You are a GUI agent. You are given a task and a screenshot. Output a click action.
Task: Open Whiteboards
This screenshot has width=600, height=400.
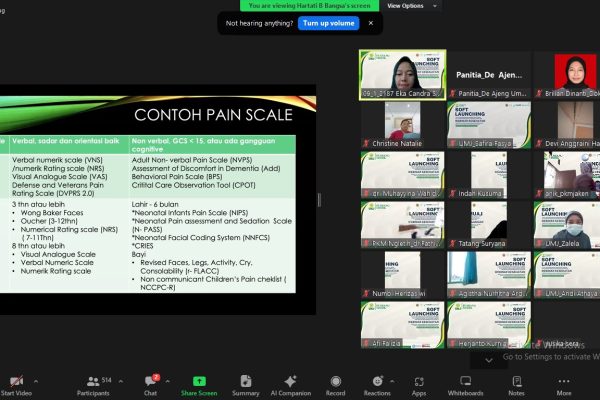coord(466,385)
